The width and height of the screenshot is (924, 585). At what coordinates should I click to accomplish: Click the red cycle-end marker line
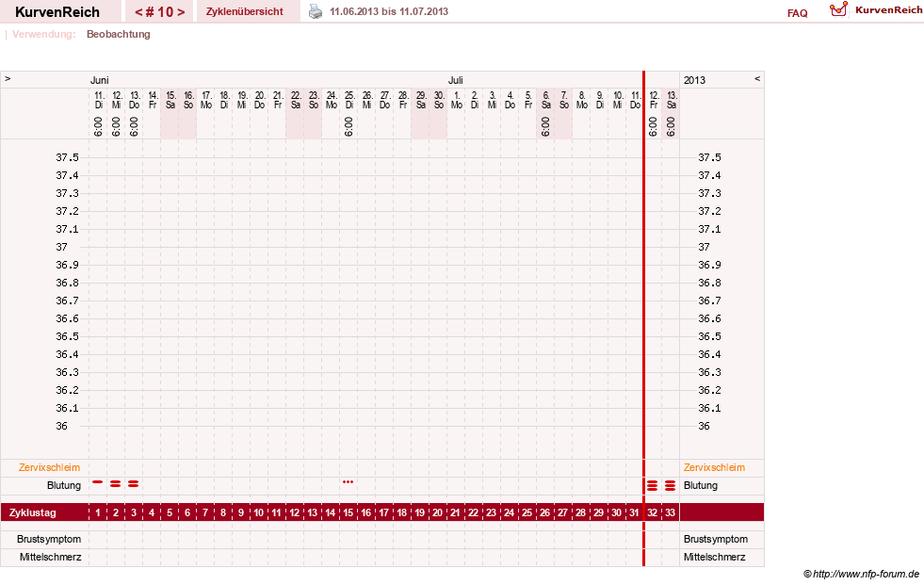[643, 318]
